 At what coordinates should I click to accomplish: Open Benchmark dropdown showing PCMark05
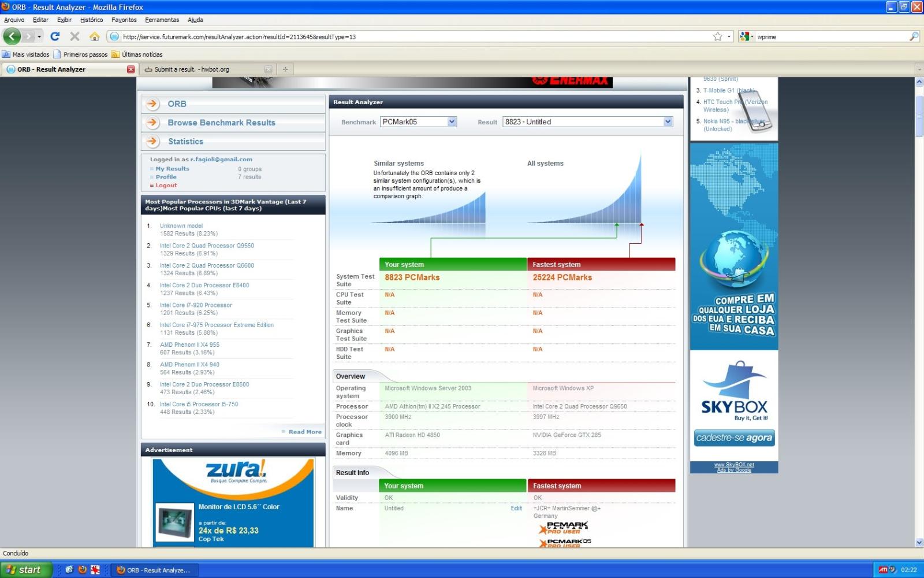419,122
